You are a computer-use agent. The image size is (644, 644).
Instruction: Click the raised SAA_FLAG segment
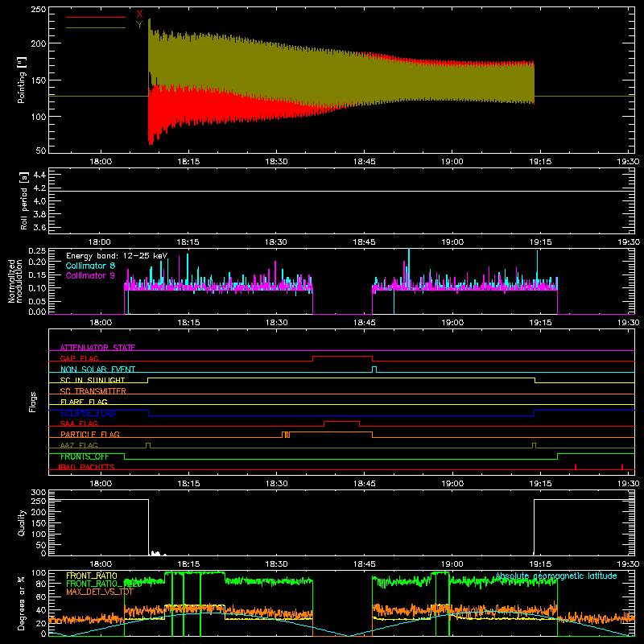[341, 422]
